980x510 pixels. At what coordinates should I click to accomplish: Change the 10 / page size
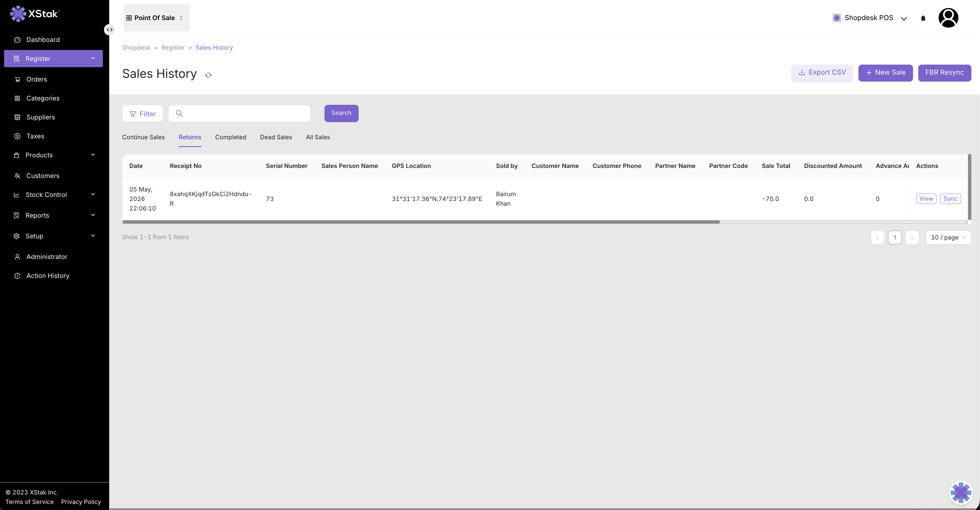[x=948, y=237]
